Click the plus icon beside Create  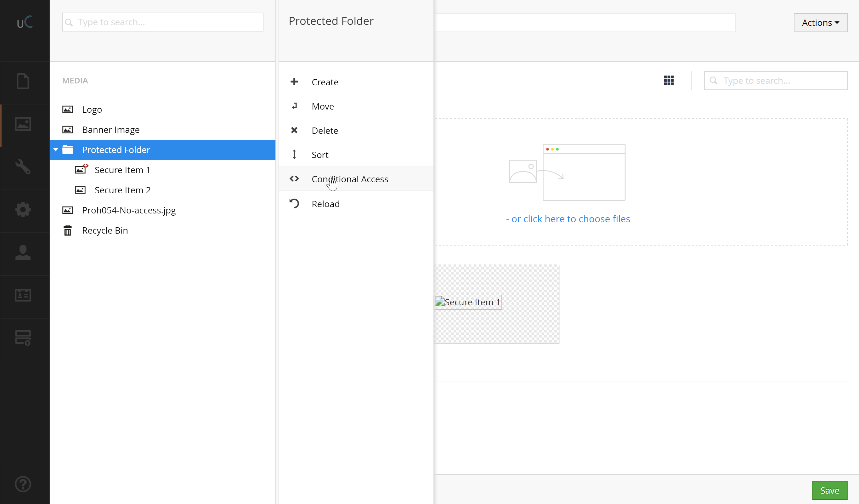point(294,82)
